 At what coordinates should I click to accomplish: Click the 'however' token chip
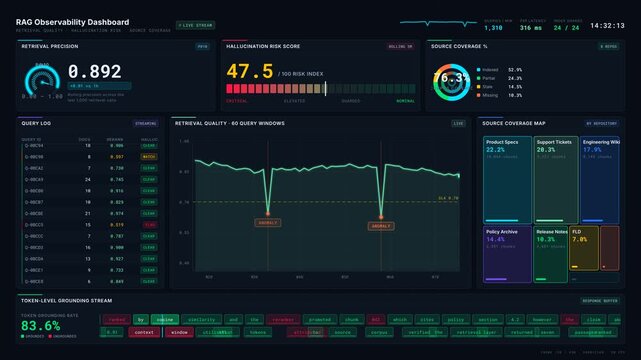coord(542,320)
